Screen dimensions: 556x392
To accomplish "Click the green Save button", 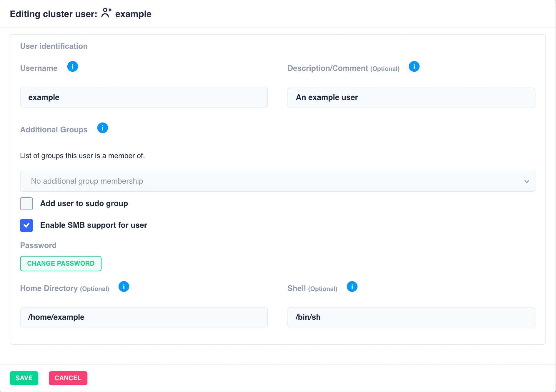I will 24,378.
